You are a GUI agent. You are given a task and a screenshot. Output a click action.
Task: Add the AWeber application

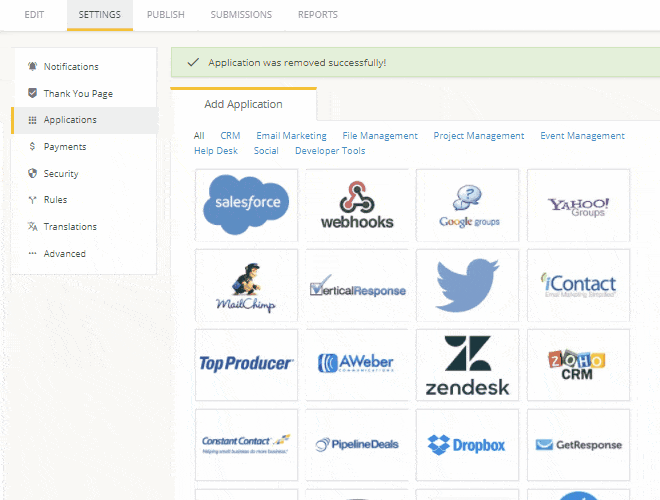(x=357, y=365)
